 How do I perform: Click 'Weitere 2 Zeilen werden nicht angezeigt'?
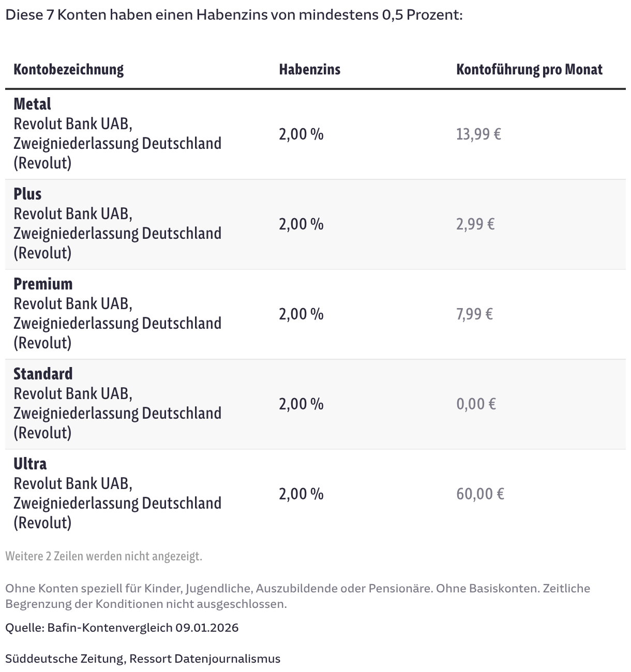pyautogui.click(x=103, y=556)
